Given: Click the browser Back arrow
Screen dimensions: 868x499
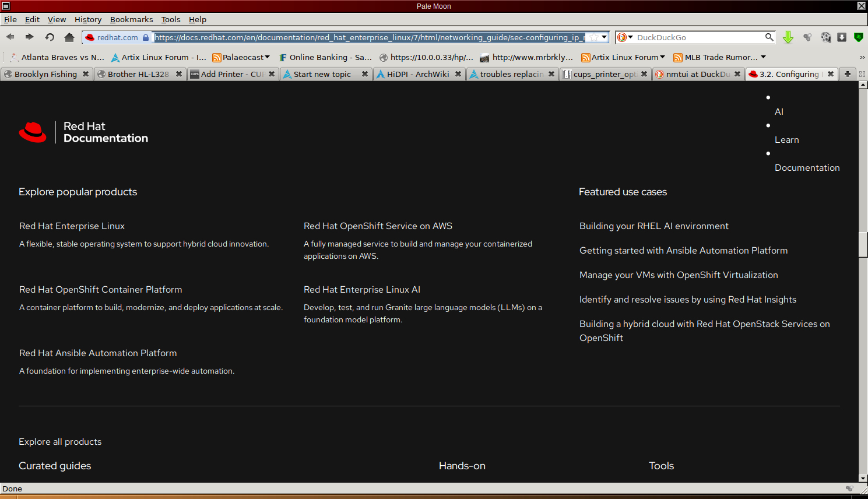Looking at the screenshot, I should (10, 37).
